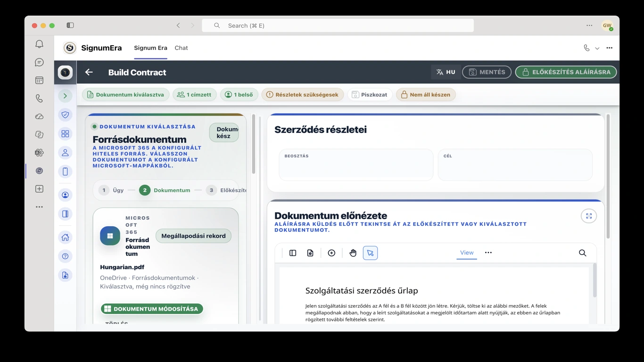Image resolution: width=644 pixels, height=362 pixels.
Task: Open the shield icon in SignumEra sidebar
Action: [65, 115]
